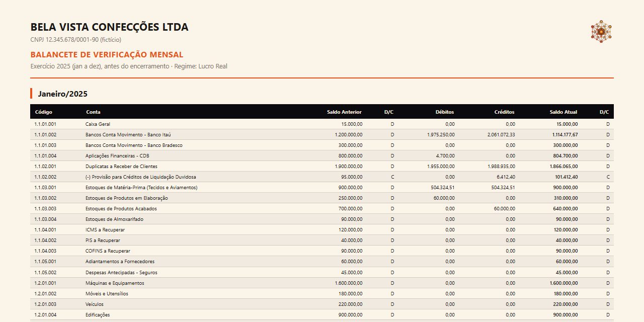Click Máquinas e Equipamentos account name
The image size is (644, 322).
(115, 283)
